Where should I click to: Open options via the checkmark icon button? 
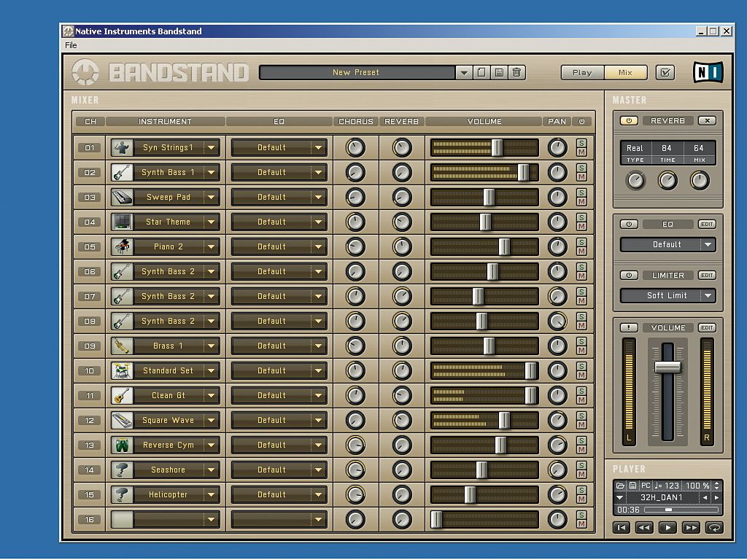[665, 72]
